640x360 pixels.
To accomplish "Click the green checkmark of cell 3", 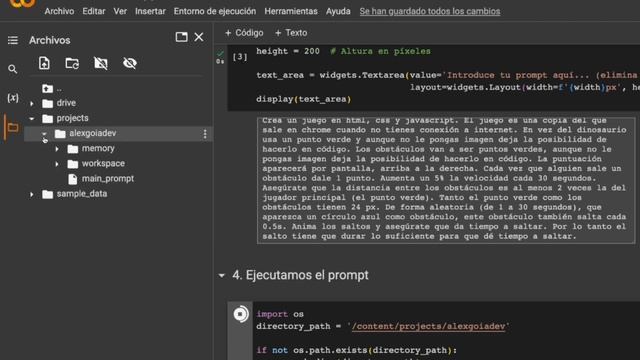I will pos(220,53).
